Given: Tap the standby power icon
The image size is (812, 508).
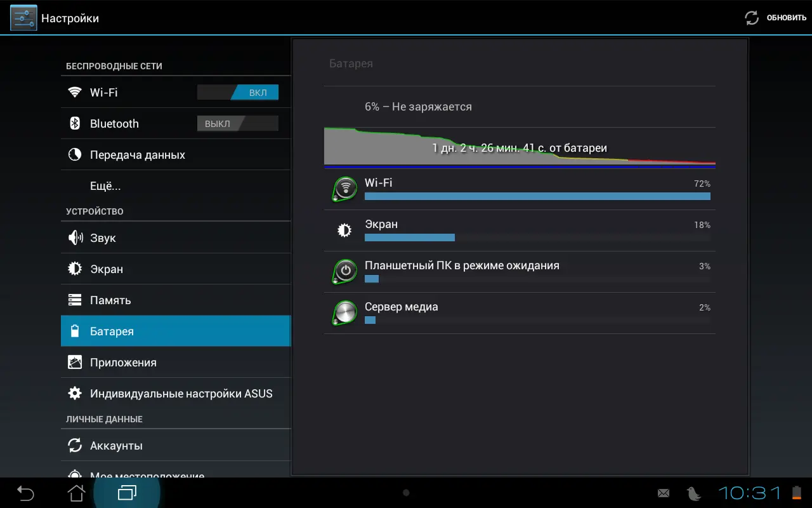Looking at the screenshot, I should pyautogui.click(x=344, y=271).
